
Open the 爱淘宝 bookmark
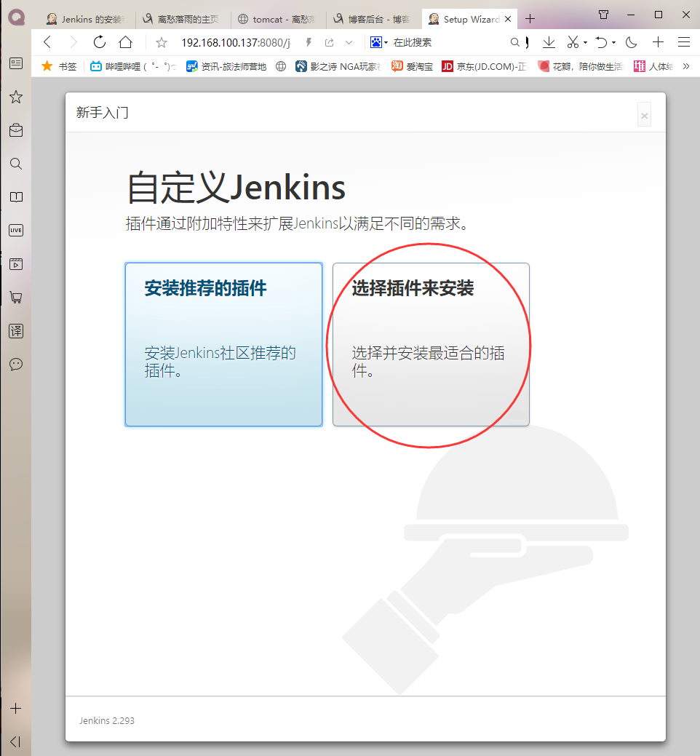coord(412,66)
